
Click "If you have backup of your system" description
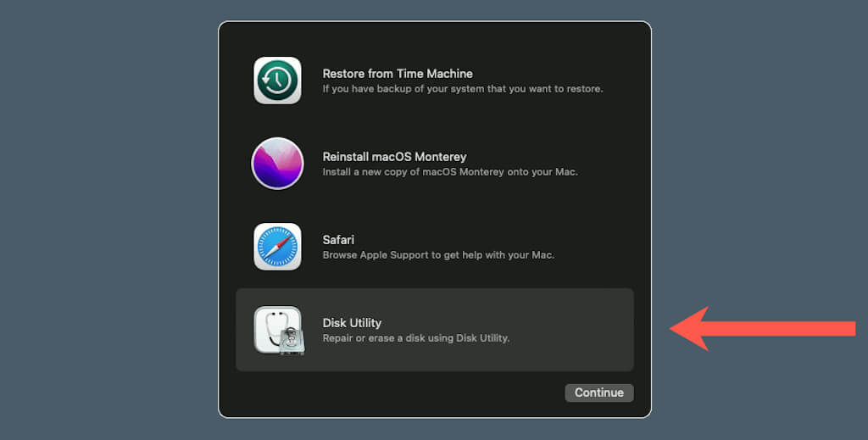[x=463, y=88]
